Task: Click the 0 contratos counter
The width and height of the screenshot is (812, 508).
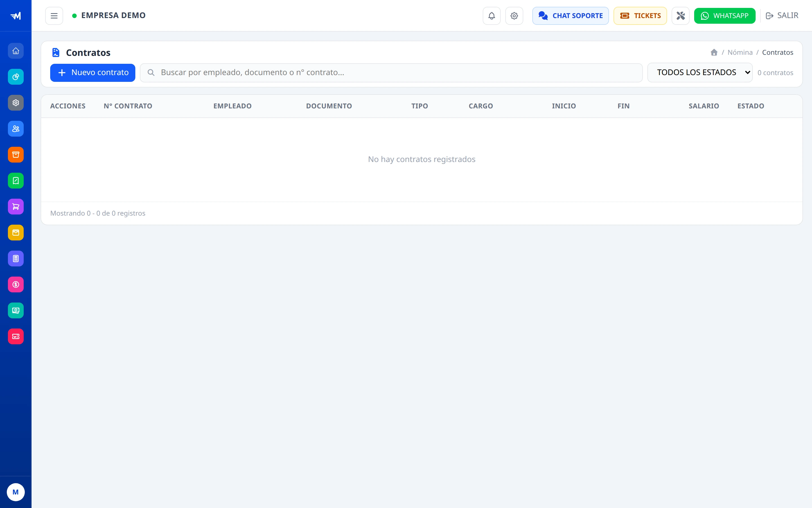Action: tap(775, 73)
